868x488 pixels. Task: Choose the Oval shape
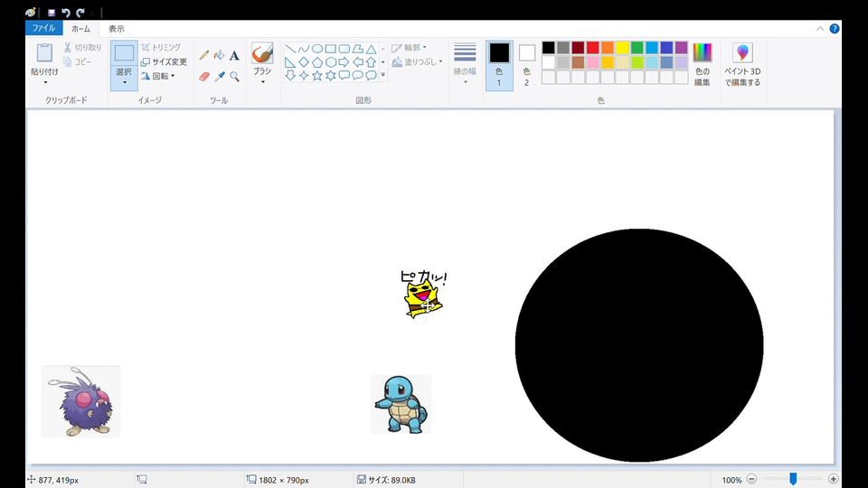click(317, 49)
